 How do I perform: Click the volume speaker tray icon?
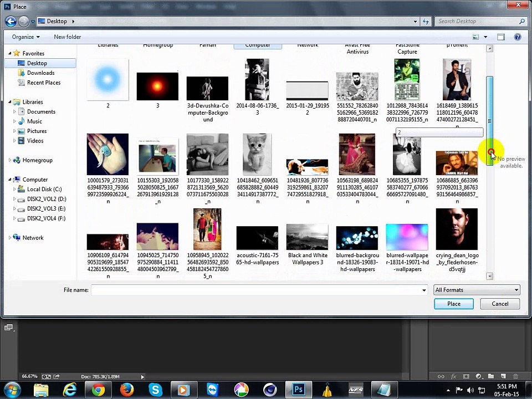[x=470, y=390]
